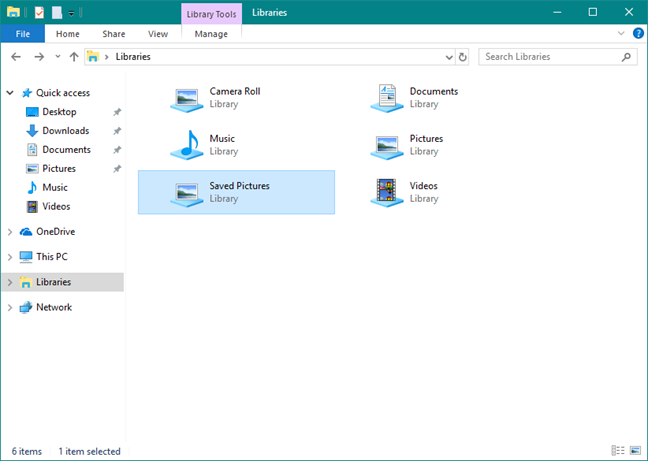Click the breadcrumb arrow before Libraries
The image size is (648, 461).
[107, 57]
